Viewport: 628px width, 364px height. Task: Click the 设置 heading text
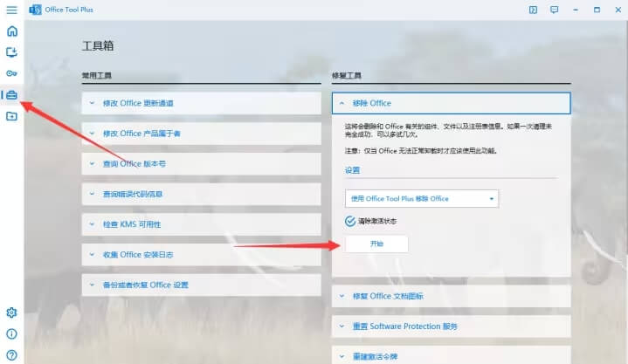click(352, 170)
